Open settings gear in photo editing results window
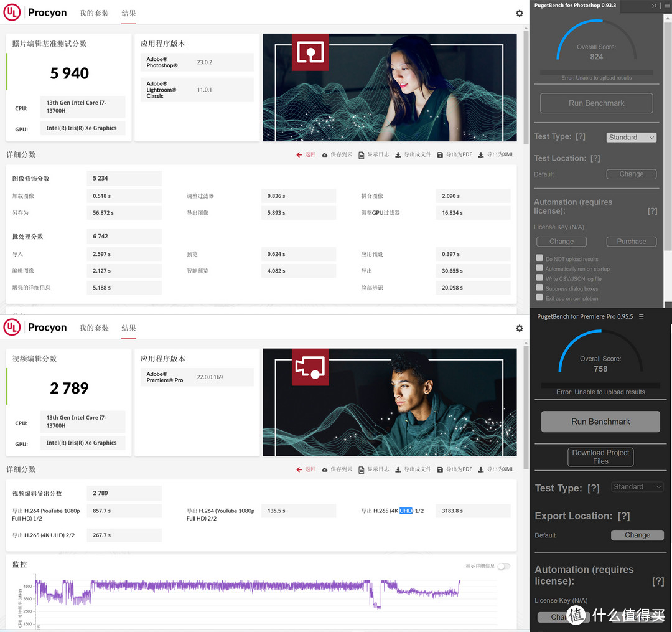Screen dimensions: 672x632 click(520, 14)
